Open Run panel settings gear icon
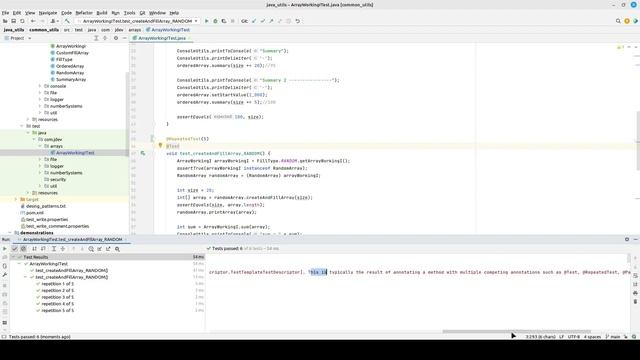Viewport: 640px width, 360px height. (x=627, y=240)
